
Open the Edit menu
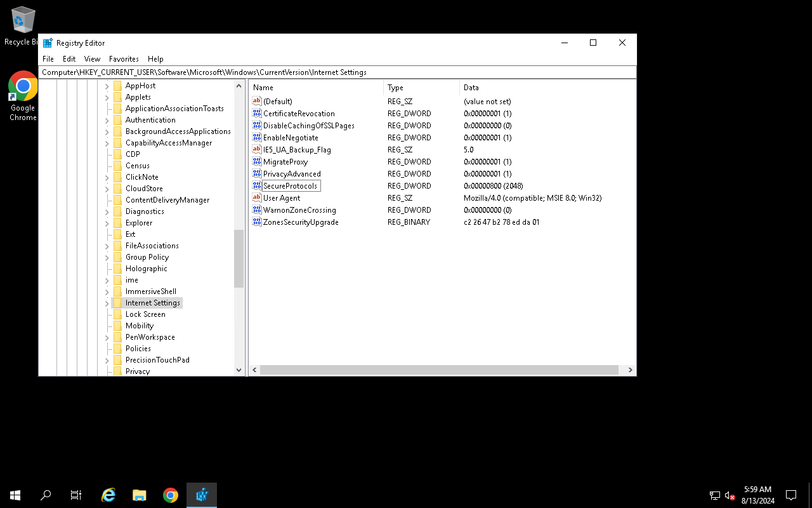pos(69,58)
